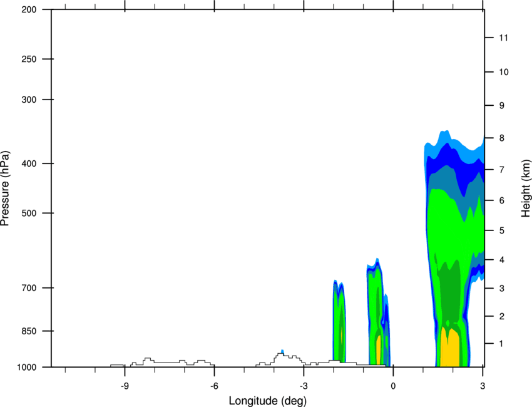Image resolution: width=532 pixels, height=407 pixels.
Task: Click the 500 pressure tick label
Action: pyautogui.click(x=29, y=213)
